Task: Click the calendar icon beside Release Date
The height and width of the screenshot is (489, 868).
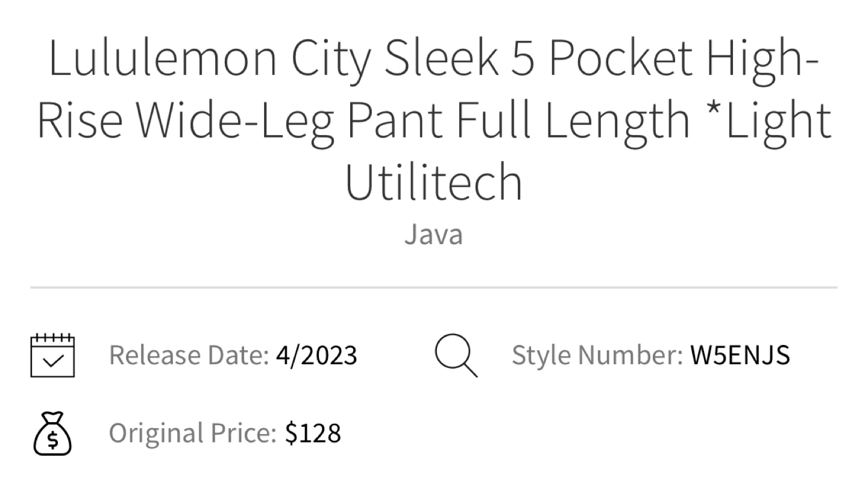Action: 52,355
